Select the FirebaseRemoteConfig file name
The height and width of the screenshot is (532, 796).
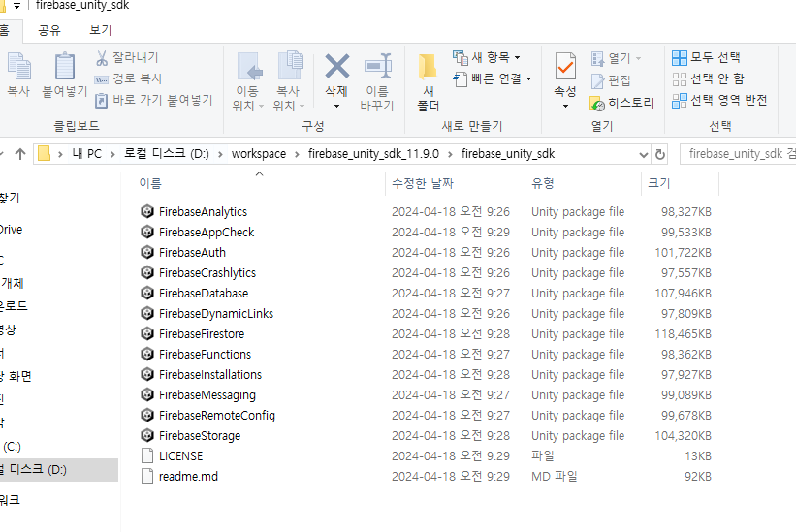[217, 416]
